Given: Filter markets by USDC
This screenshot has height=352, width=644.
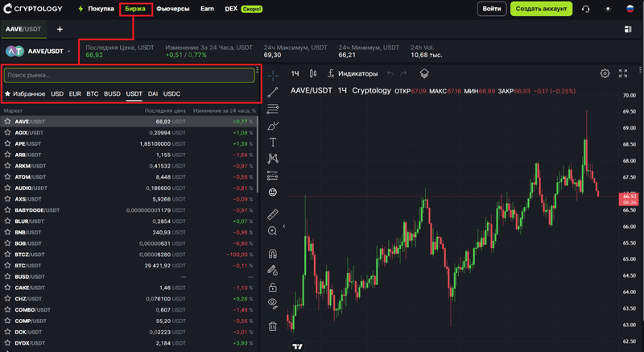Looking at the screenshot, I should coord(171,93).
